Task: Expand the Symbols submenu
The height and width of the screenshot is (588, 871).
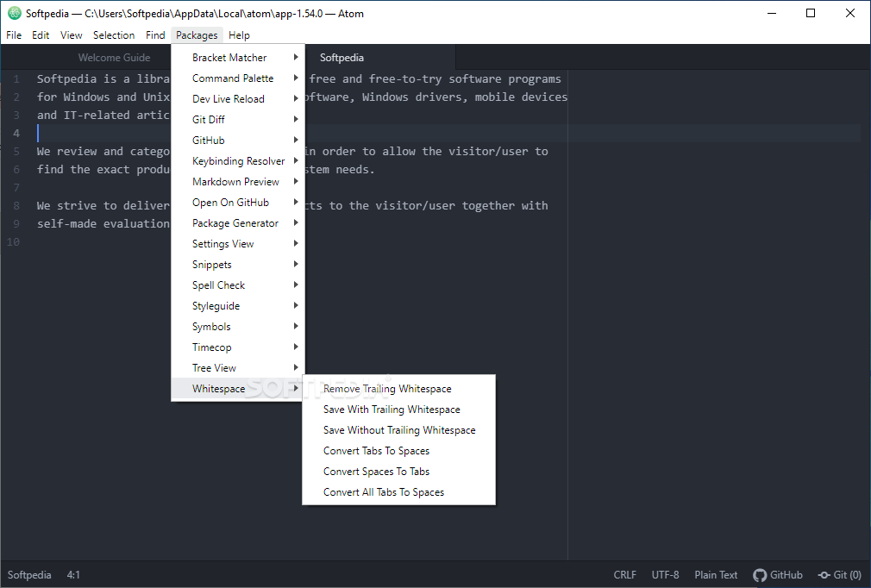Action: [x=238, y=327]
